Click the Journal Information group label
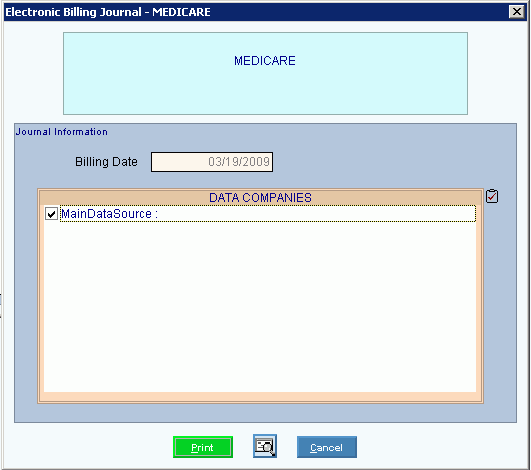Image resolution: width=531 pixels, height=470 pixels. [62, 132]
